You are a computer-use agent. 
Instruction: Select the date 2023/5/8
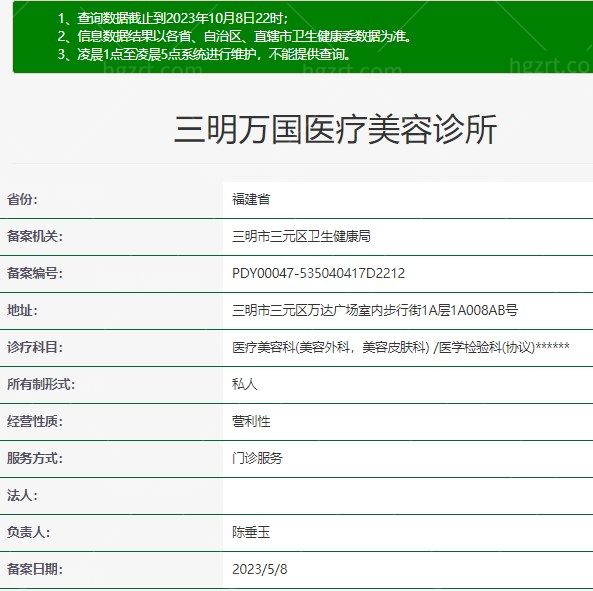coord(260,569)
